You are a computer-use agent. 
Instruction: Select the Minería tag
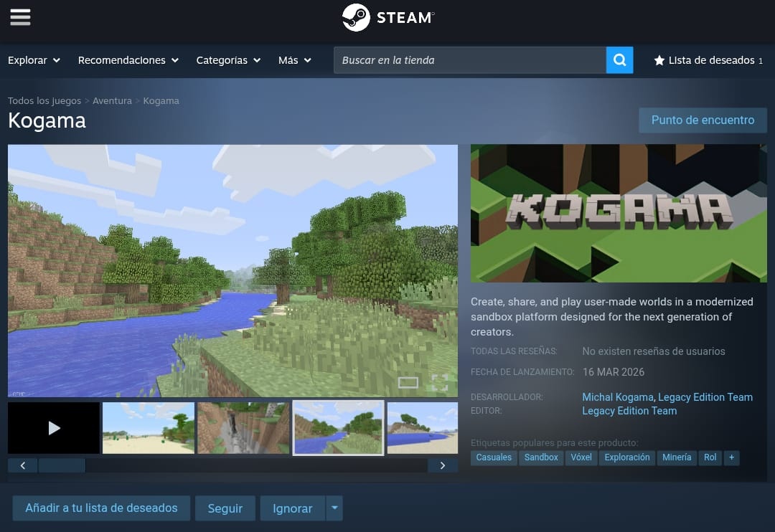(677, 457)
